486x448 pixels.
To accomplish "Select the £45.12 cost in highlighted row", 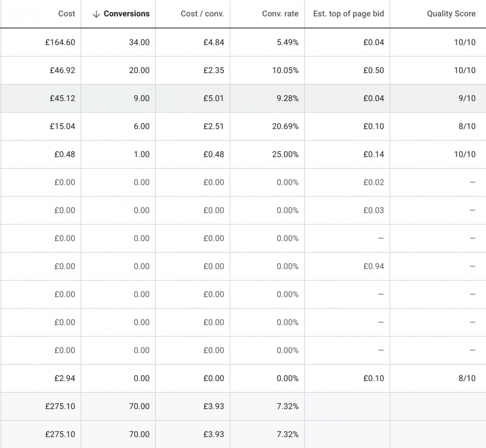I will pos(62,98).
